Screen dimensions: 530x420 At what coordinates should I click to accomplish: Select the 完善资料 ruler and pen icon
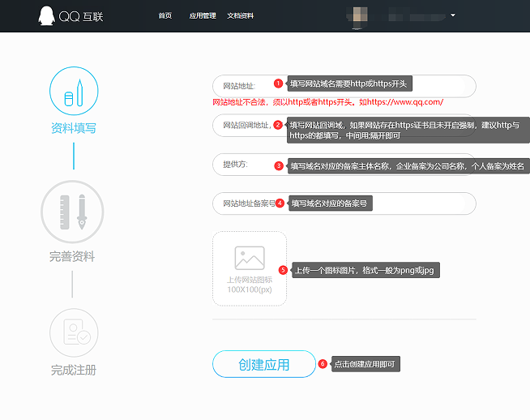pyautogui.click(x=72, y=212)
